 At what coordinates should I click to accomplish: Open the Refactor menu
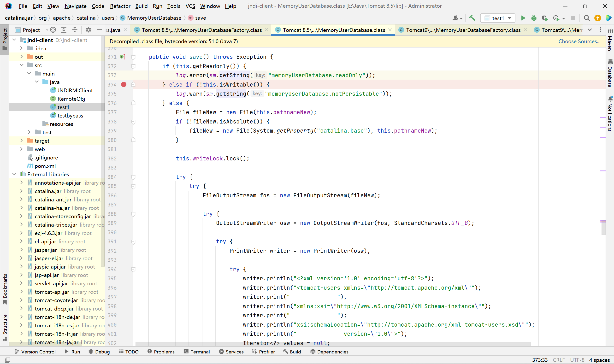120,6
